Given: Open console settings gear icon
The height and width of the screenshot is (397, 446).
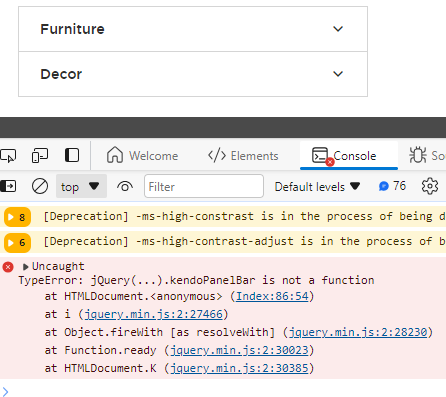Looking at the screenshot, I should 430,186.
